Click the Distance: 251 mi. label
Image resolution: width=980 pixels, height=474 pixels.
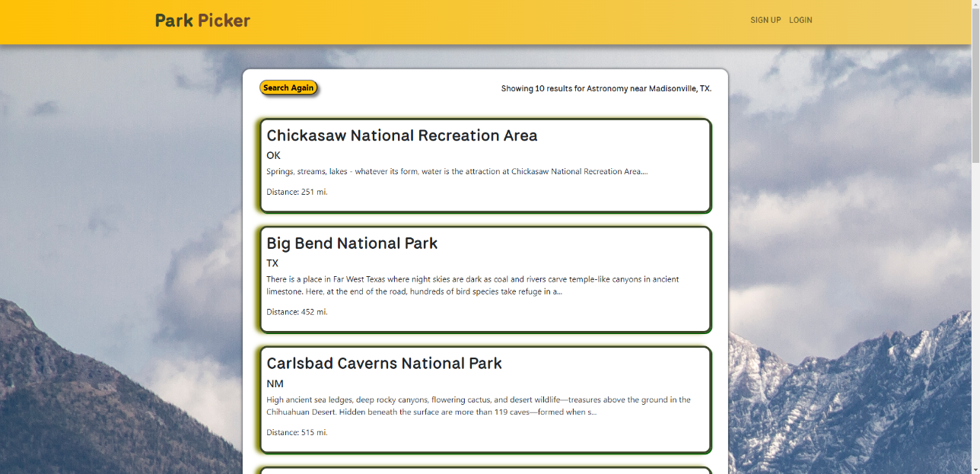(295, 192)
